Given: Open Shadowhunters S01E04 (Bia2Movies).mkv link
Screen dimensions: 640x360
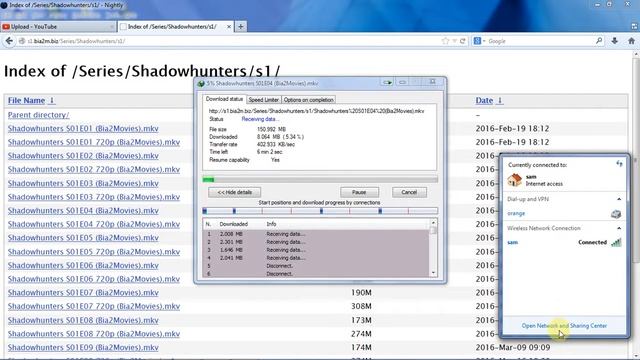Looking at the screenshot, I should [x=83, y=211].
